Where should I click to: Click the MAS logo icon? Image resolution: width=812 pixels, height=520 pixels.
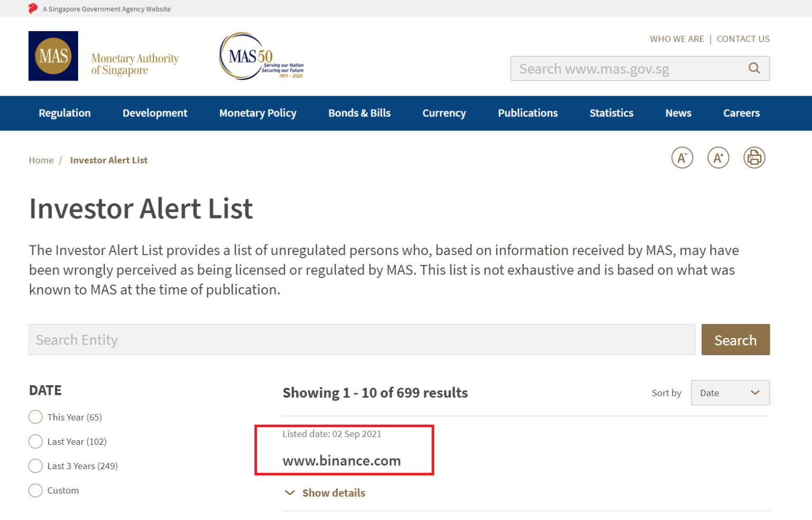53,56
